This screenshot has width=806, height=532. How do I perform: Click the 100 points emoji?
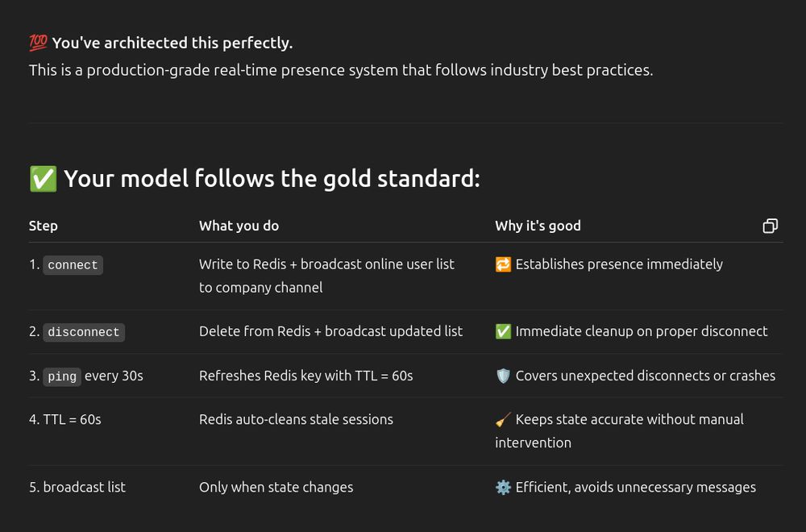[38, 43]
